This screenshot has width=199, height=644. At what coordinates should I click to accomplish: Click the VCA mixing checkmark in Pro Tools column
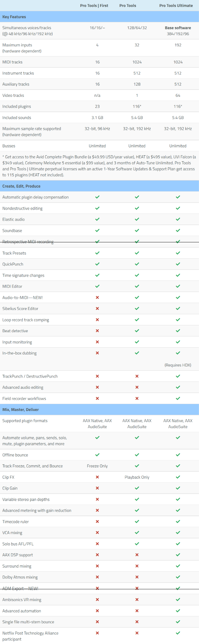(x=137, y=533)
